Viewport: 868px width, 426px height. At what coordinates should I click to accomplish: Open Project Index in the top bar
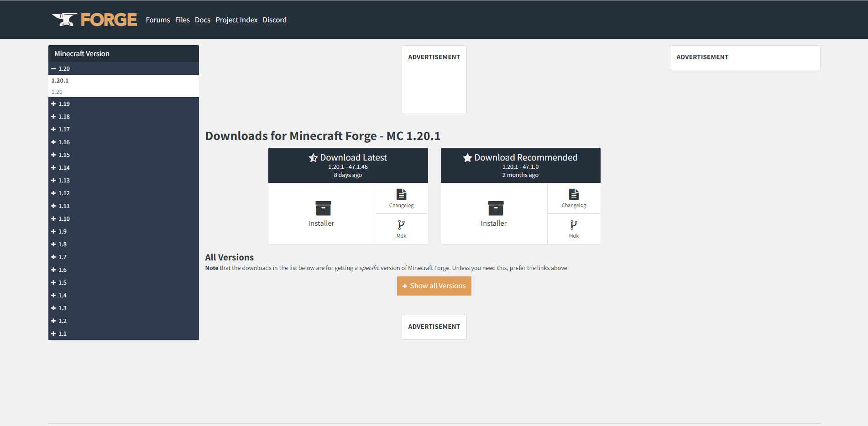236,20
